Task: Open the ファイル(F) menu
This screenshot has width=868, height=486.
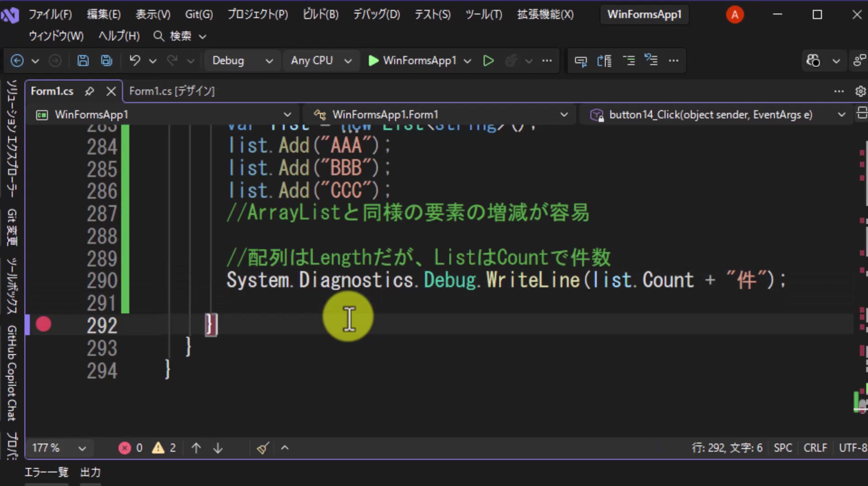Action: coord(50,14)
